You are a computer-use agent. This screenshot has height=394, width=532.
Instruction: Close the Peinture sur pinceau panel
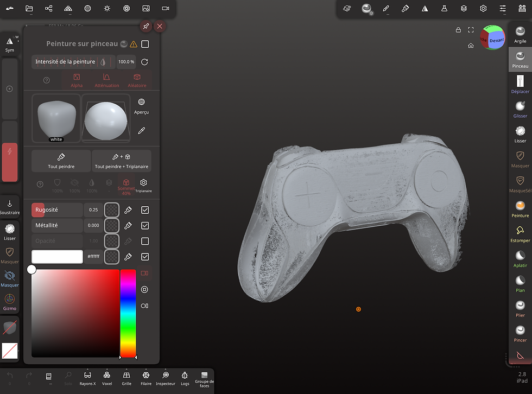[x=160, y=26]
